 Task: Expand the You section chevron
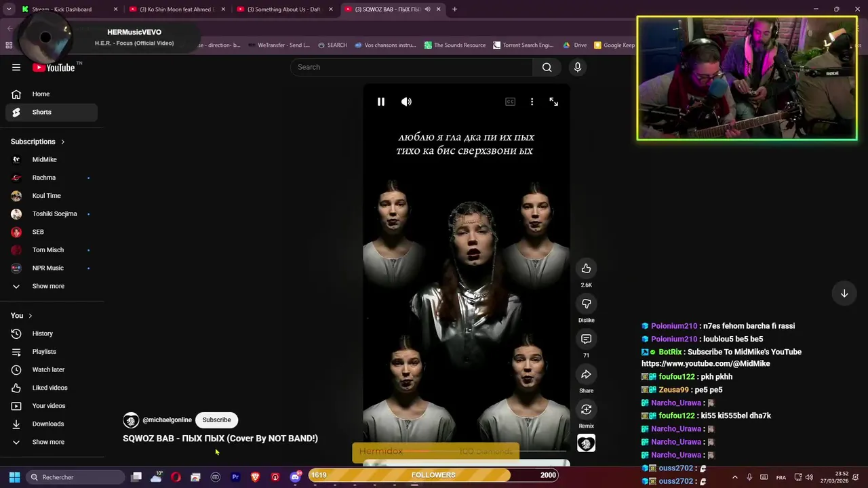click(x=31, y=316)
